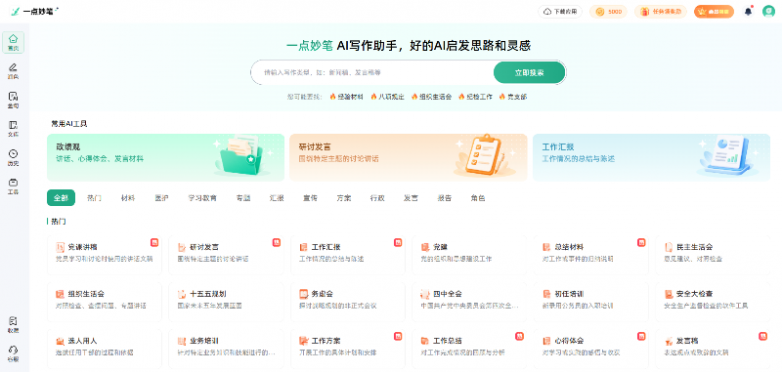782x372 pixels.
Task: Click the 下载应用 download button
Action: (560, 11)
